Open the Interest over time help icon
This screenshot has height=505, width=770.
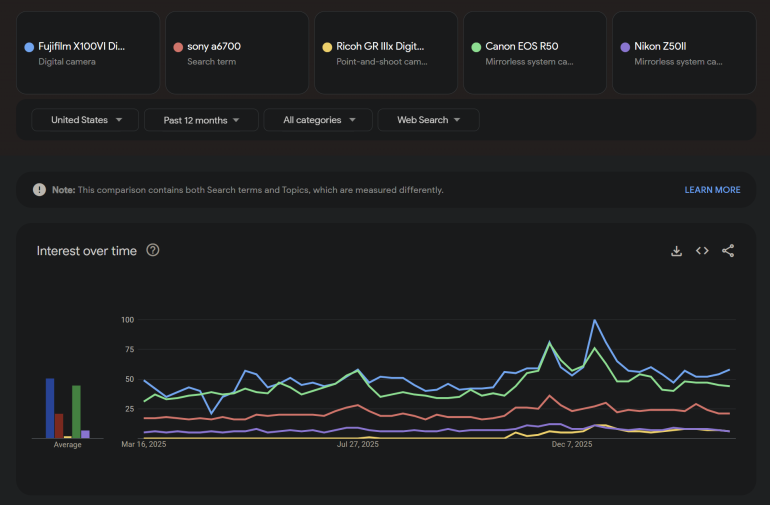(x=153, y=251)
